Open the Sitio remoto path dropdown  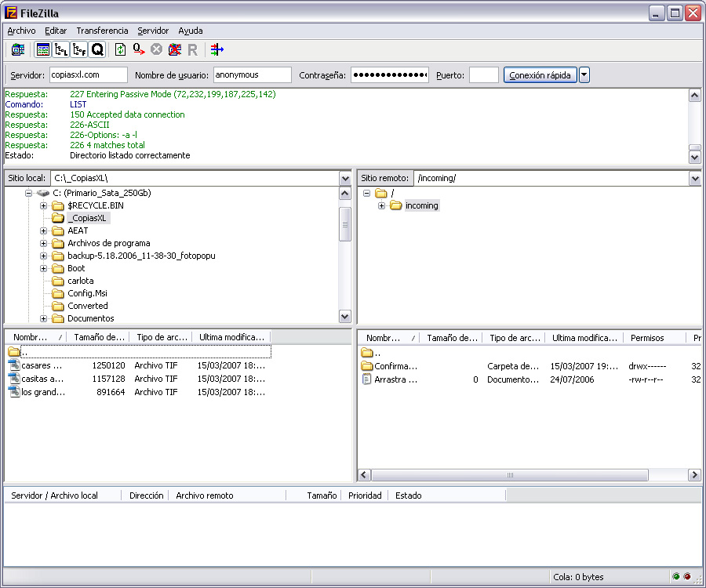click(x=695, y=179)
